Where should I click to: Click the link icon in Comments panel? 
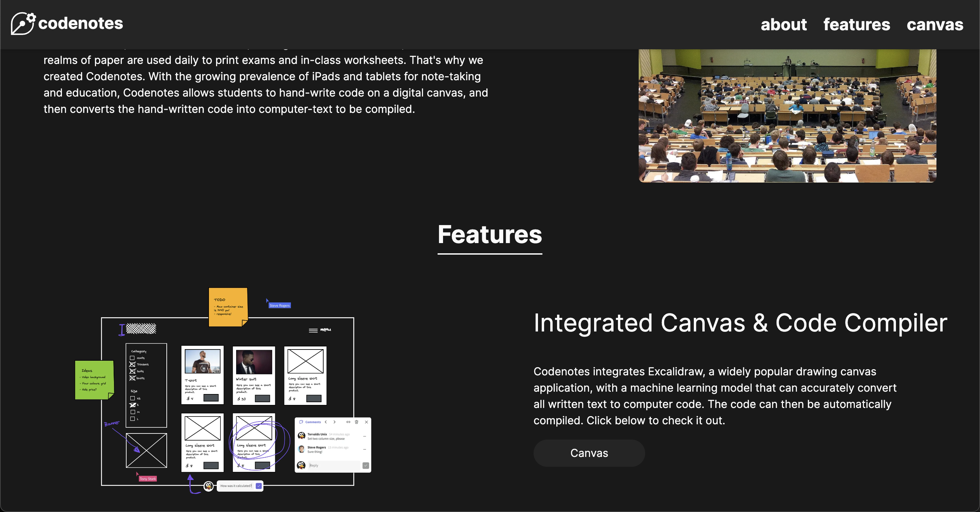(x=348, y=422)
